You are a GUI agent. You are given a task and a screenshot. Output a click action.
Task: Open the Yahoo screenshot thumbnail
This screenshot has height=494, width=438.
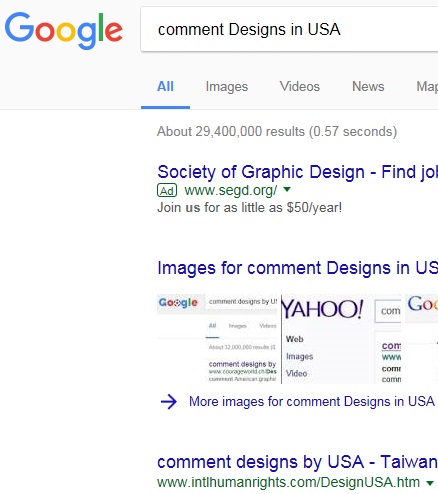tap(341, 339)
